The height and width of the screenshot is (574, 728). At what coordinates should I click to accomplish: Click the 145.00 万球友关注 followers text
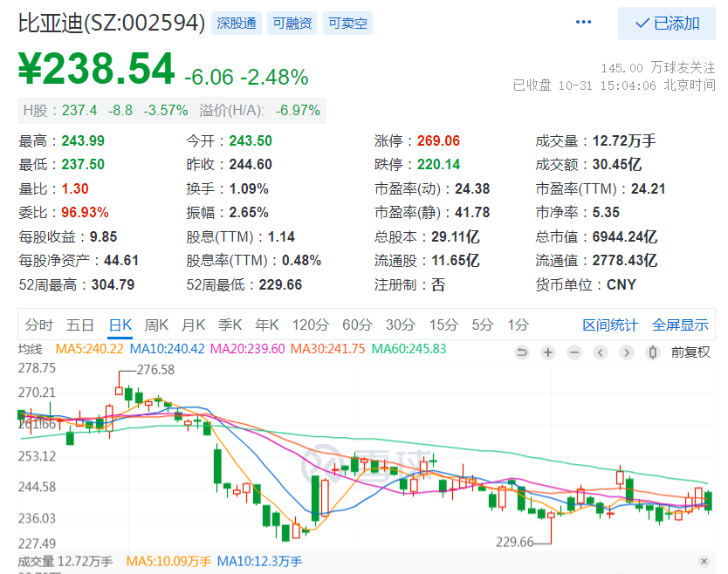[658, 68]
